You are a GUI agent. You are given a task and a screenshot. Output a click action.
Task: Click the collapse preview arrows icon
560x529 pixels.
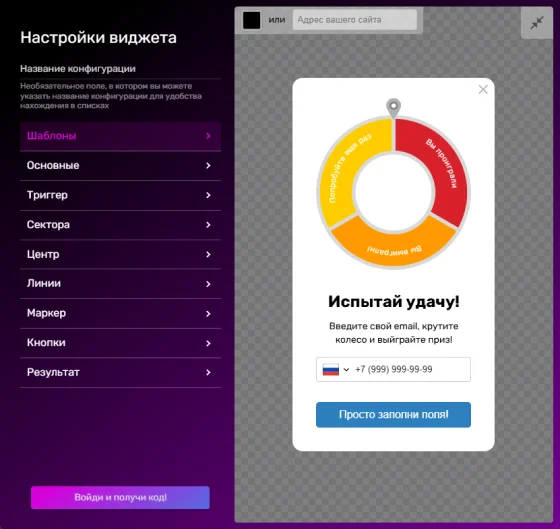coord(537,23)
